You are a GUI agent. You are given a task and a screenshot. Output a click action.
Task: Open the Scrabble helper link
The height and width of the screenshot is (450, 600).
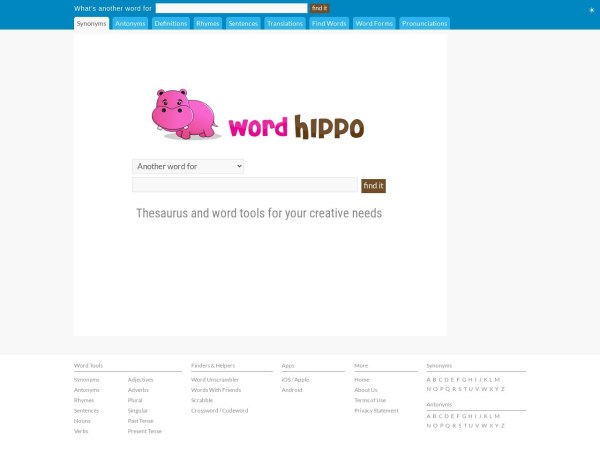[x=202, y=401]
